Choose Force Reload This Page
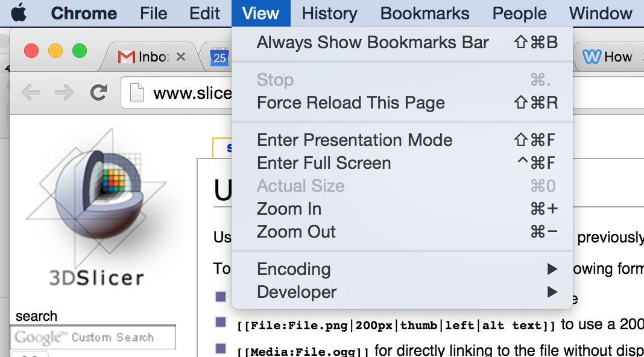The height and width of the screenshot is (357, 644). [350, 103]
